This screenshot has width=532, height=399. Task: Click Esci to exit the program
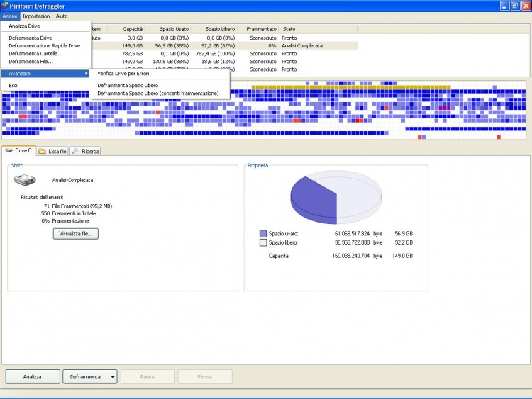(46, 86)
